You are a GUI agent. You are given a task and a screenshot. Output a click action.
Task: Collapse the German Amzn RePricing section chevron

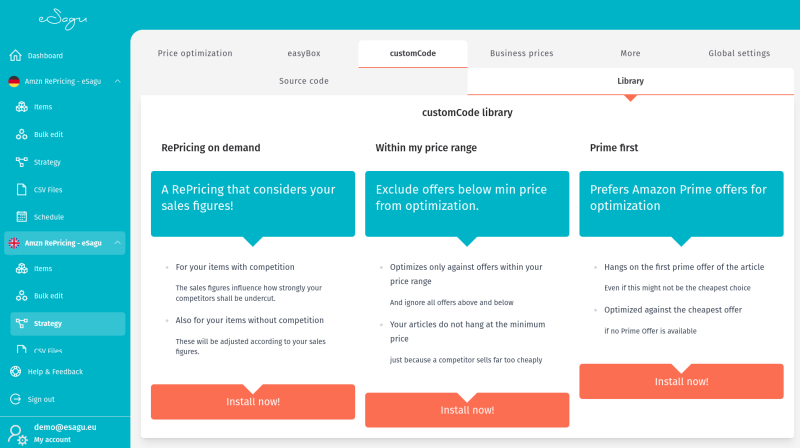click(x=117, y=81)
